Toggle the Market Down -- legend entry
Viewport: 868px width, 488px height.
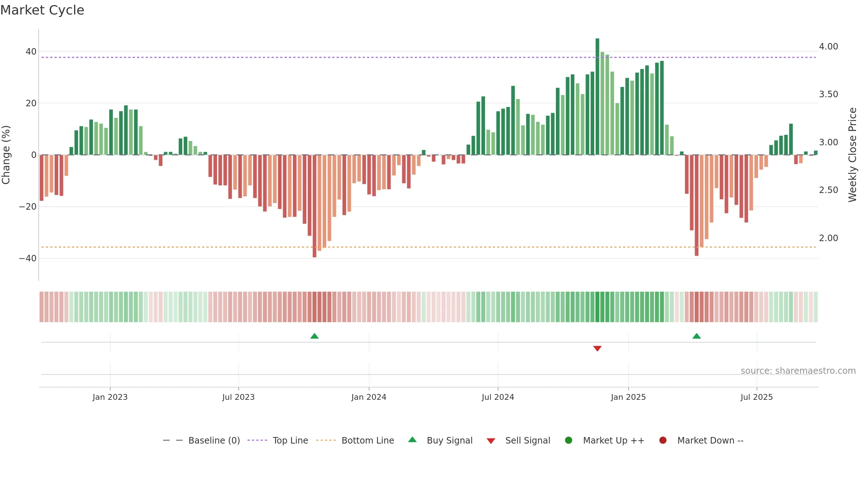[x=701, y=440]
